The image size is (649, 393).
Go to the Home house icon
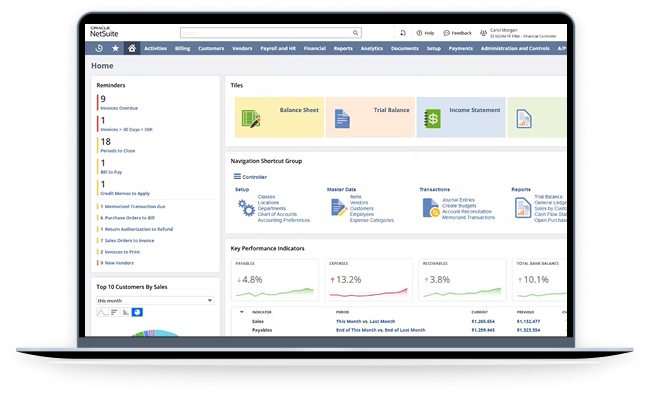pos(132,48)
